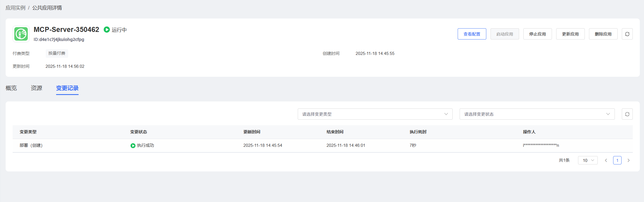Click the 更新应用 button
This screenshot has width=644, height=202.
coord(570,34)
